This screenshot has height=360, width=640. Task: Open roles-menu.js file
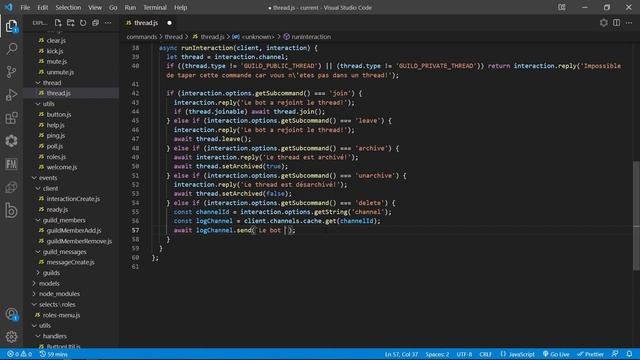61,315
